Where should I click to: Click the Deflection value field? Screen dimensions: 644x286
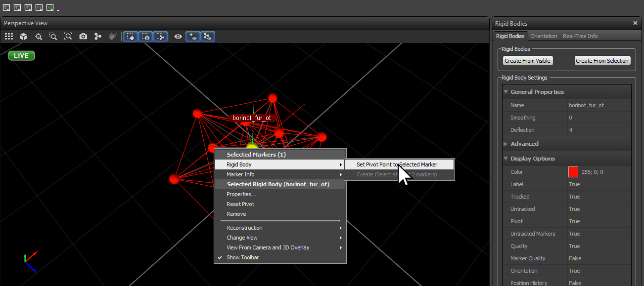click(x=599, y=130)
